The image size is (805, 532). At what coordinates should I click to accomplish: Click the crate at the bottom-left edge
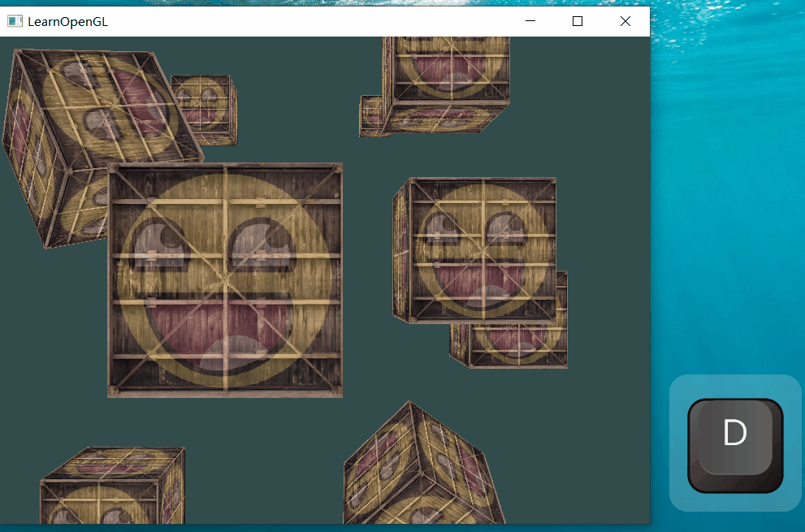click(x=110, y=487)
